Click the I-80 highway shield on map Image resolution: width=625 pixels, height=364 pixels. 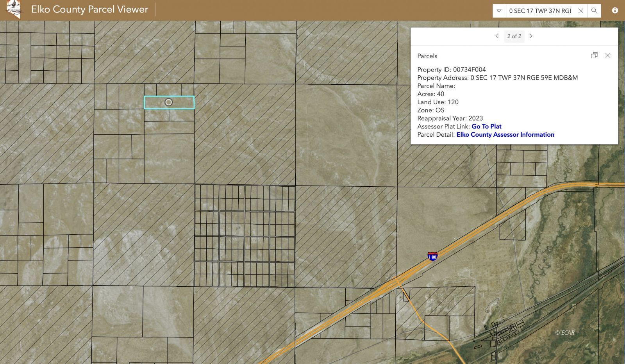pyautogui.click(x=432, y=256)
